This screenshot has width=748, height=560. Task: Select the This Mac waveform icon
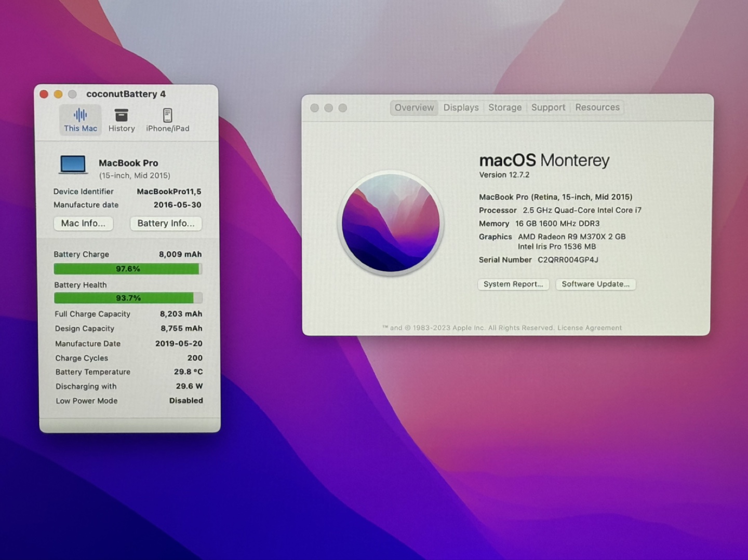(x=80, y=115)
